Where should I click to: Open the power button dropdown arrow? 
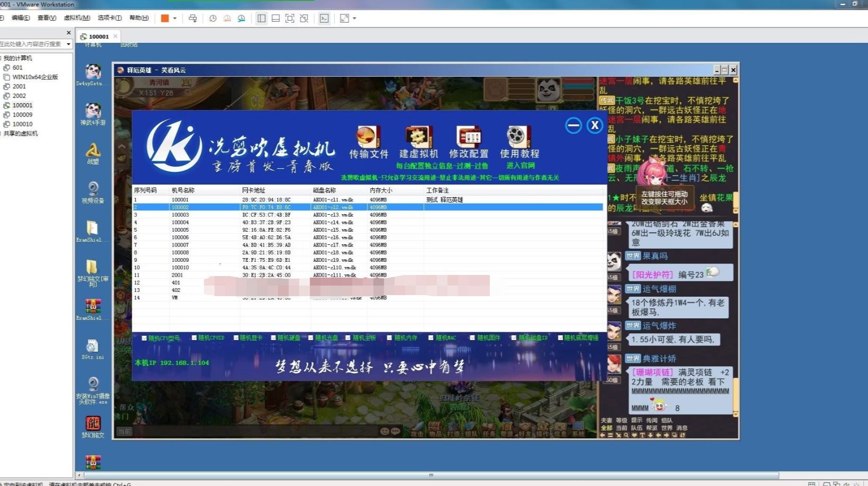click(x=175, y=18)
